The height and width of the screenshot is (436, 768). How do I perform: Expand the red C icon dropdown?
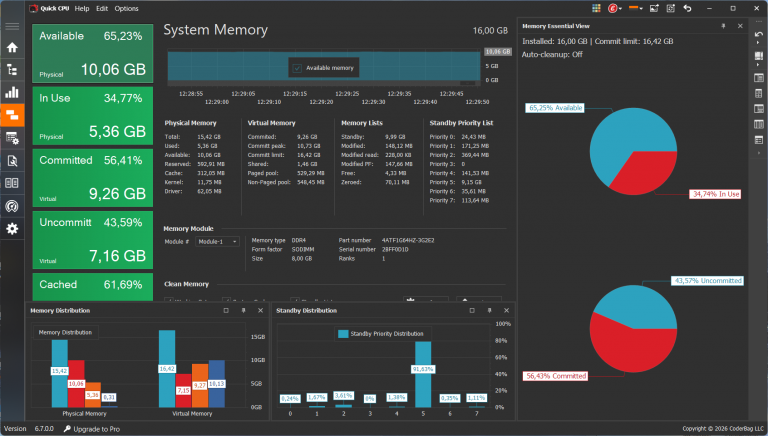point(615,8)
